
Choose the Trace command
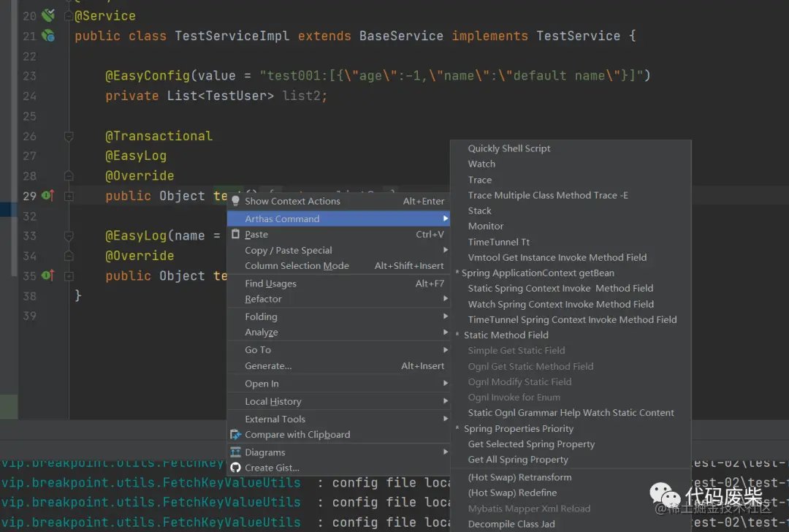pos(571,180)
